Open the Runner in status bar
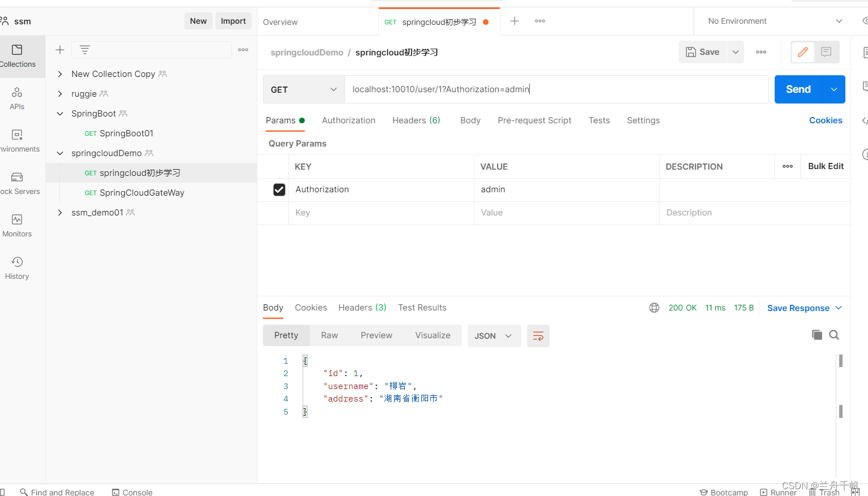The width and height of the screenshot is (868, 496). [x=778, y=492]
